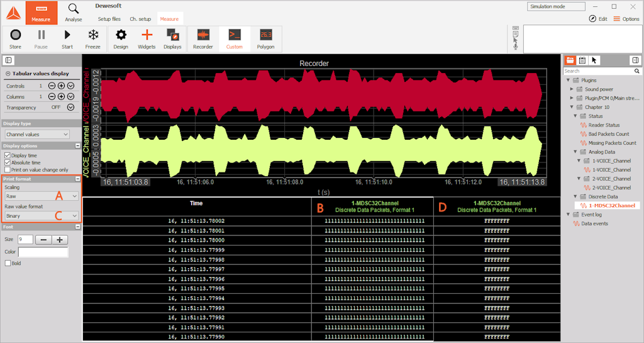Expand Plugin/PCM 0/Main stream node
This screenshot has width=644, height=343.
tap(572, 98)
